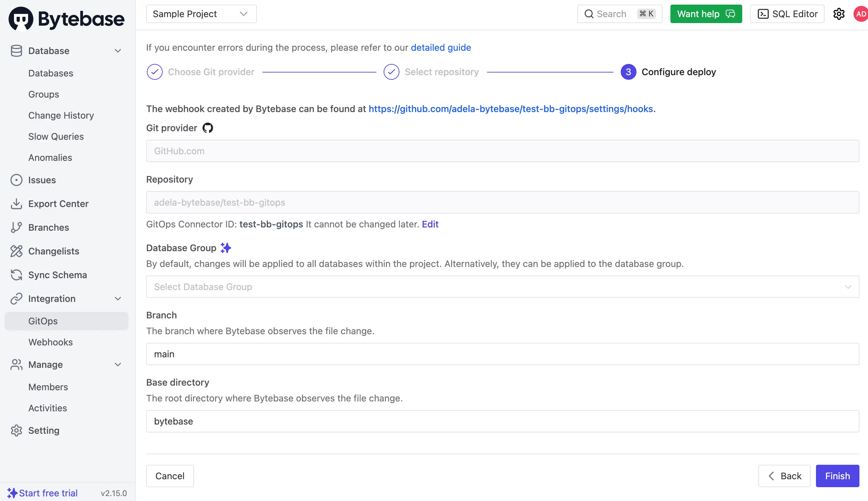Cancel the GitOps setup
Image resolution: width=868 pixels, height=501 pixels.
(170, 476)
